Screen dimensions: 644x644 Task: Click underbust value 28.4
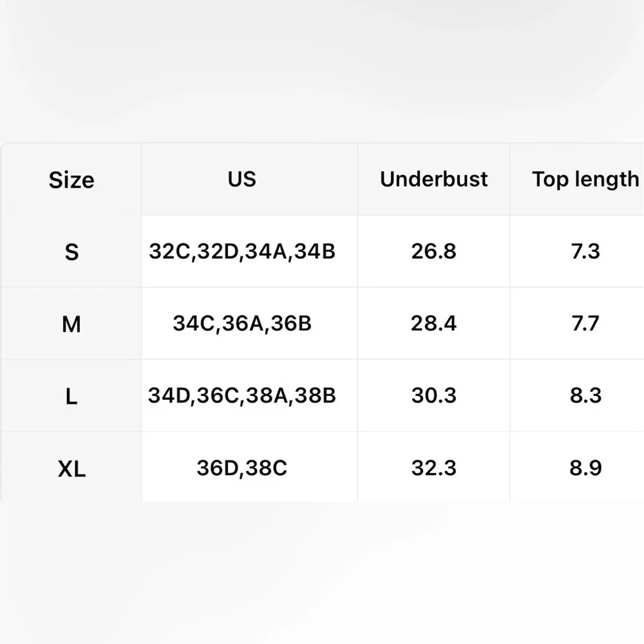(x=433, y=324)
